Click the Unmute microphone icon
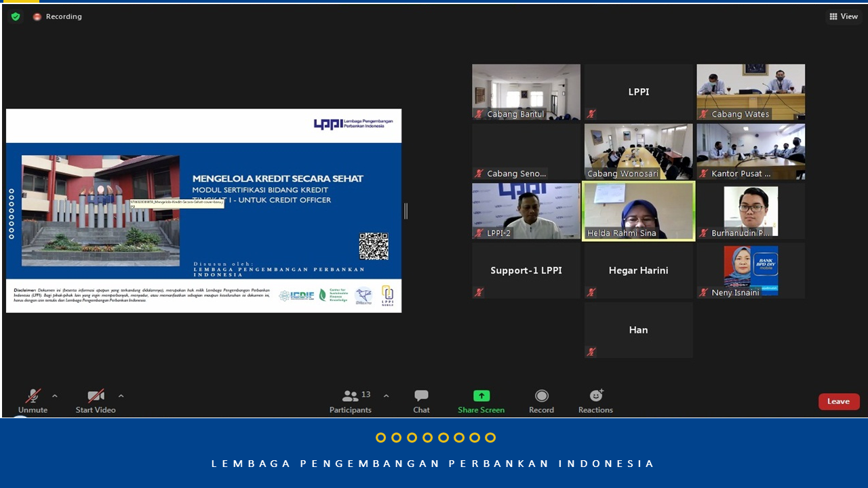Viewport: 868px width, 488px height. point(33,396)
